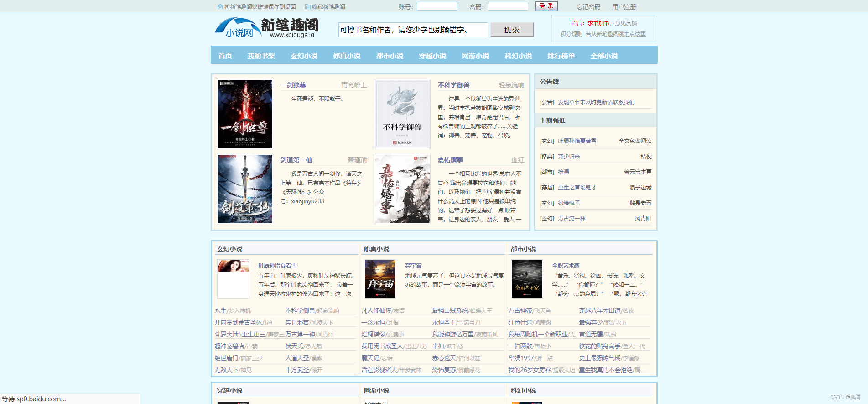868x404 pixels.
Task: Open the 弃宇宙 cover thumbnail
Action: (380, 279)
